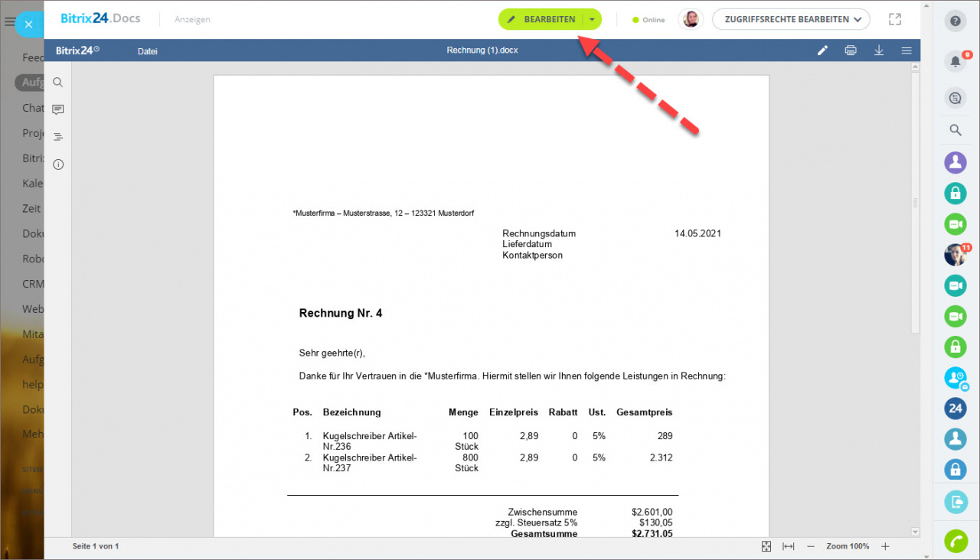Open the user with clock chat icon
Image resolution: width=980 pixels, height=560 pixels.
pos(955,377)
